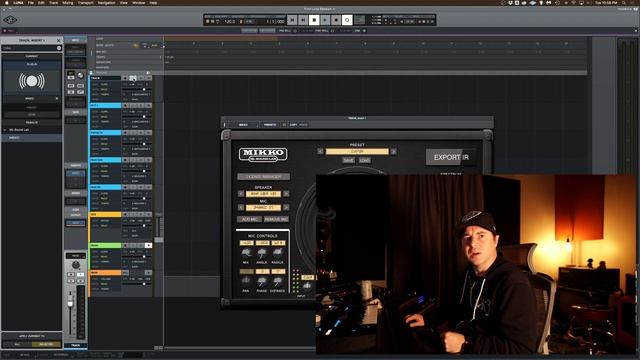The height and width of the screenshot is (360, 640).
Task: Open the File menu
Action: [31, 2]
